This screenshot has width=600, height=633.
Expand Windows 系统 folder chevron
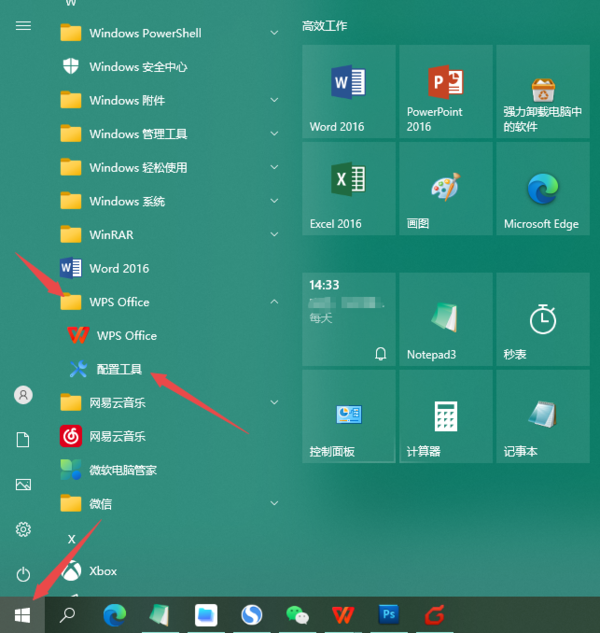click(x=274, y=201)
